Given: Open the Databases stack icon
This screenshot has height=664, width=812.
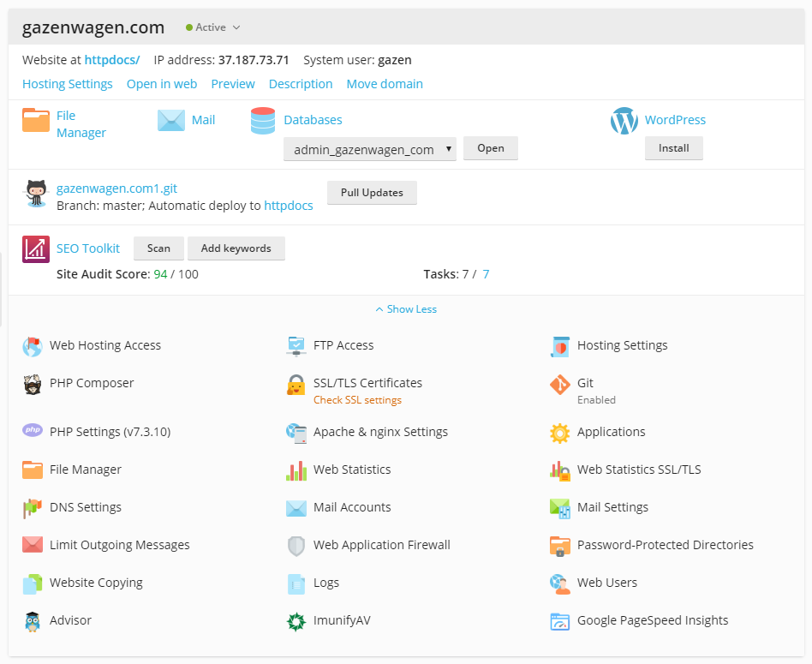Looking at the screenshot, I should coord(263,121).
